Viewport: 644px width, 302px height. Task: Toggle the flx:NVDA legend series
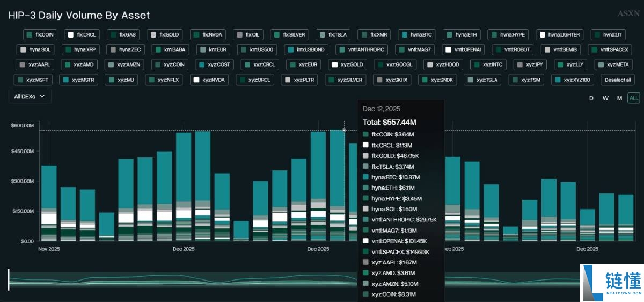click(208, 35)
